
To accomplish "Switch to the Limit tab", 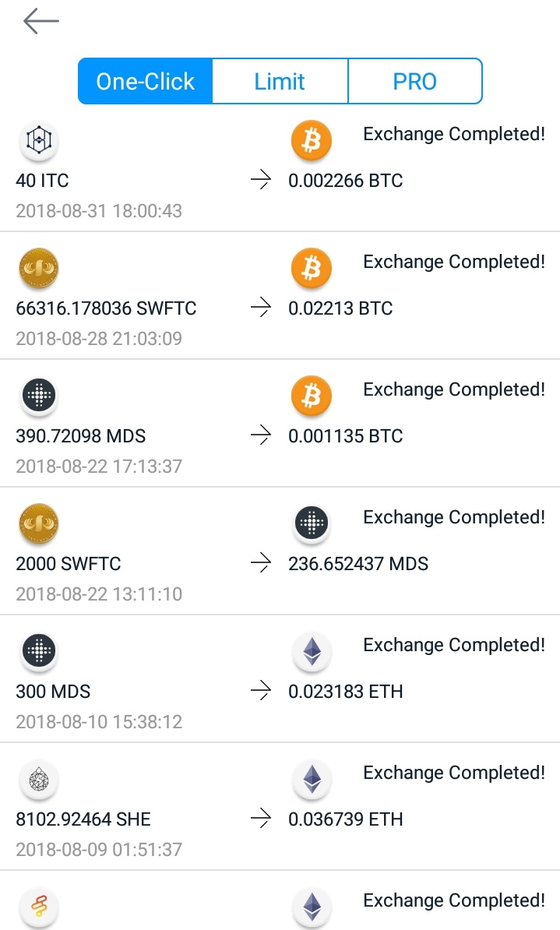I will pyautogui.click(x=280, y=81).
